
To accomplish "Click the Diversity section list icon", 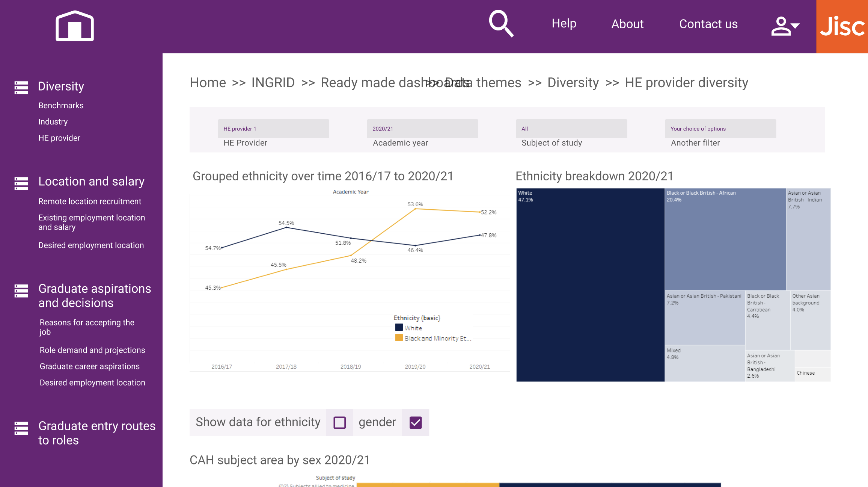I will point(21,87).
